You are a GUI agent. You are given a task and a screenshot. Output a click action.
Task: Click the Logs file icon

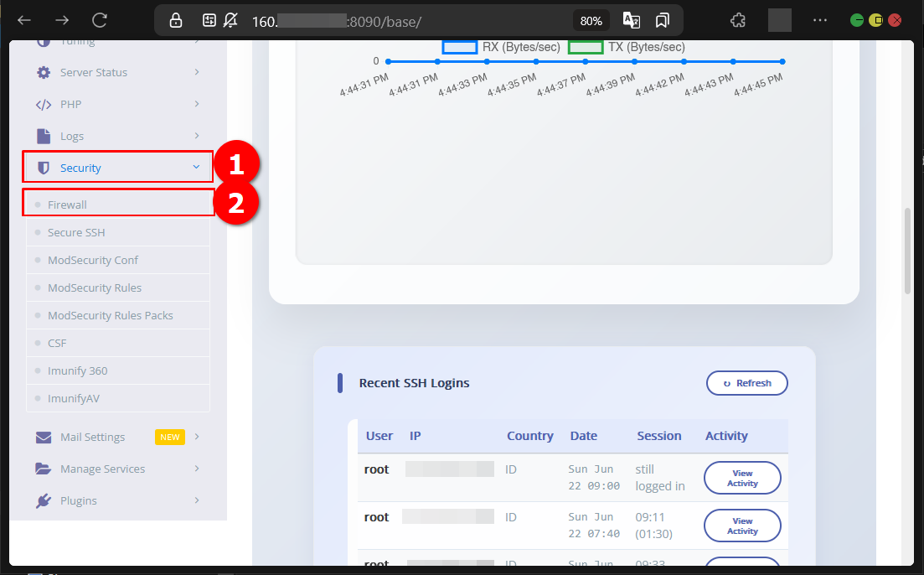[44, 136]
